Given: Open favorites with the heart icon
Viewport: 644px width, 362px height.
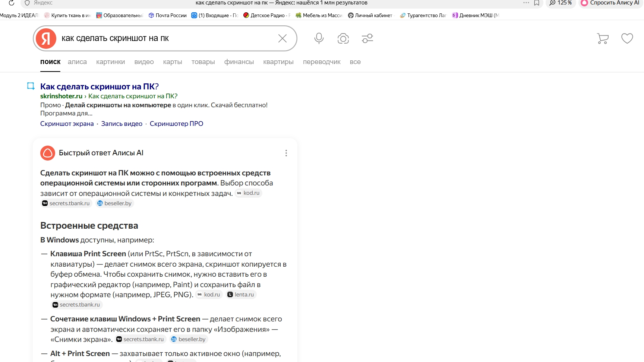Looking at the screenshot, I should point(627,38).
